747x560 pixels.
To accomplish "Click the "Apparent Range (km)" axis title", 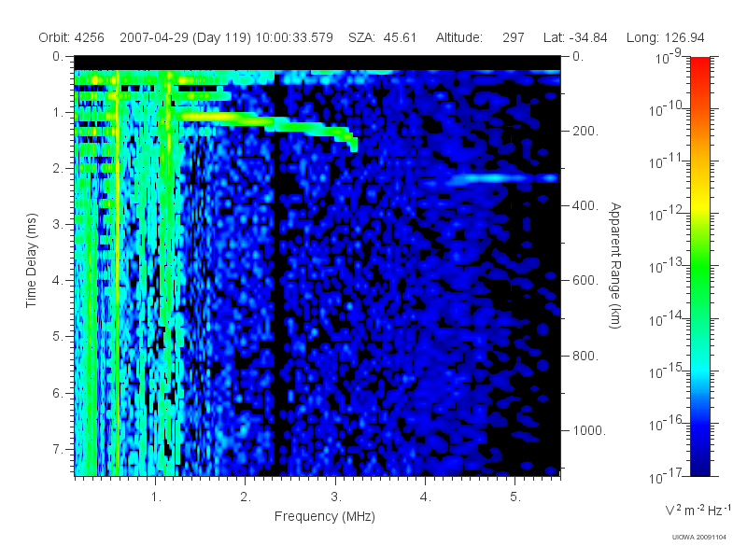I will click(x=615, y=265).
